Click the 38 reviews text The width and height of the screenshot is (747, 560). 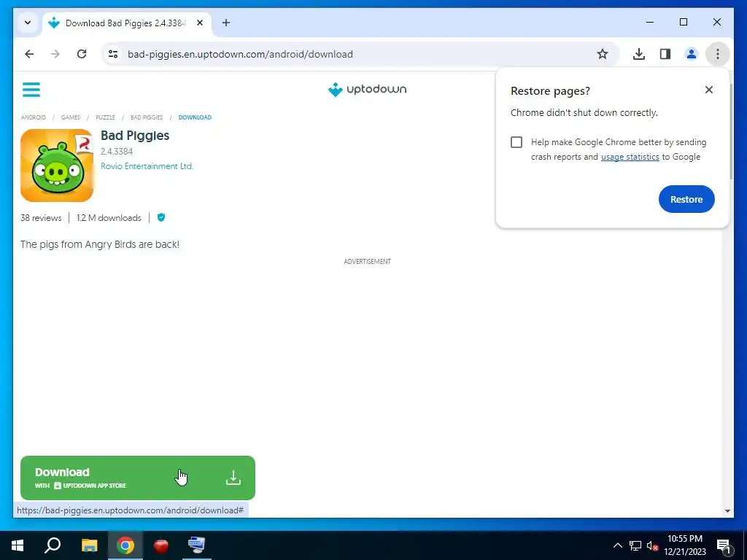(41, 218)
